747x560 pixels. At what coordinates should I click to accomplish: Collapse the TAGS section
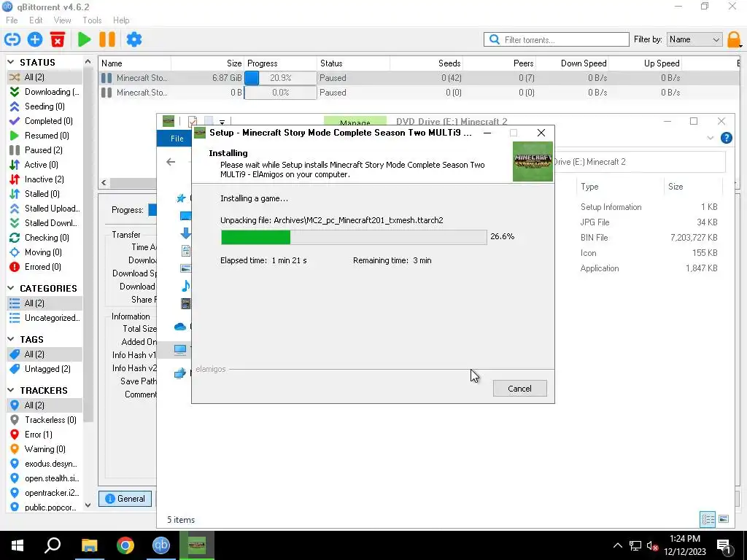[11, 339]
